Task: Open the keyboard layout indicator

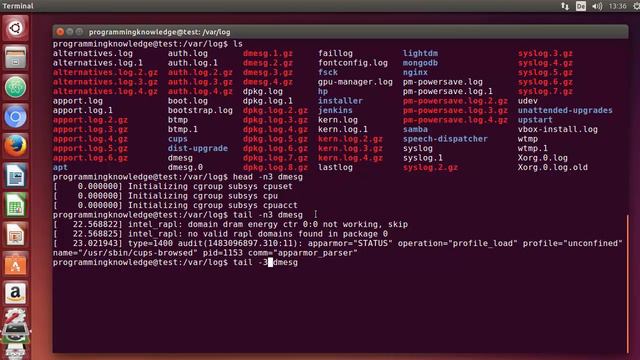Action: [x=580, y=6]
